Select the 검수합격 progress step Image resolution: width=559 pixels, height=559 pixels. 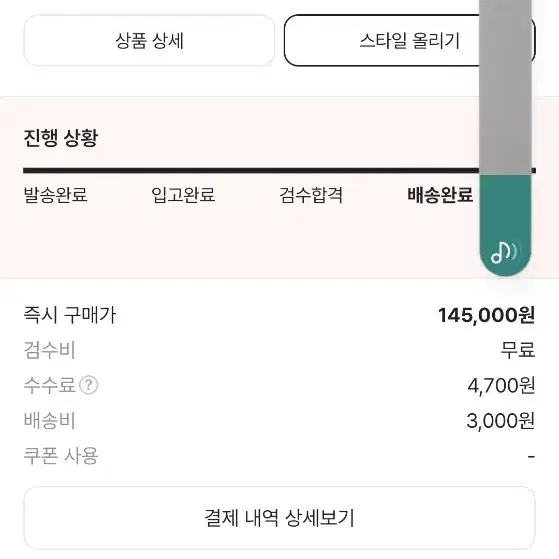(x=311, y=195)
